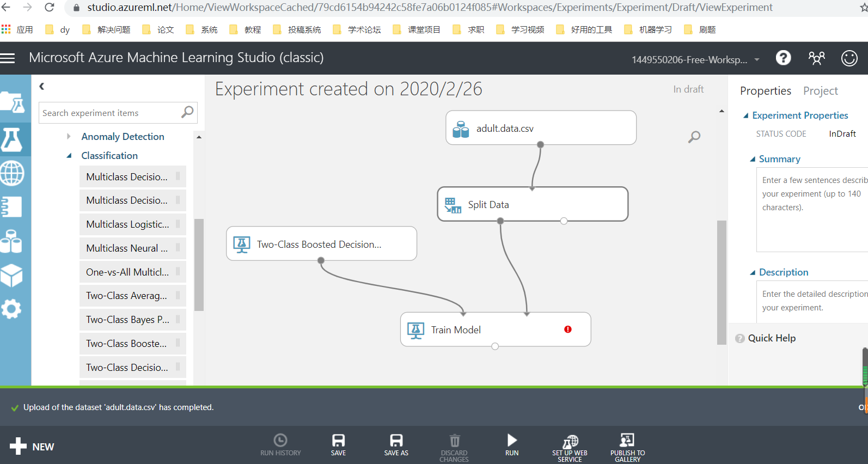Open the 教程 bookmark folder

pos(245,29)
